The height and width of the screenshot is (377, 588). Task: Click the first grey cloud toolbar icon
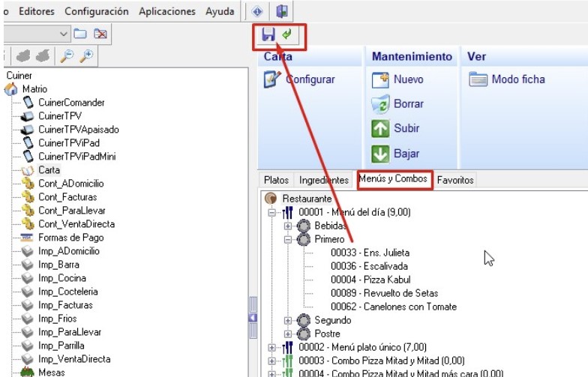coord(23,55)
